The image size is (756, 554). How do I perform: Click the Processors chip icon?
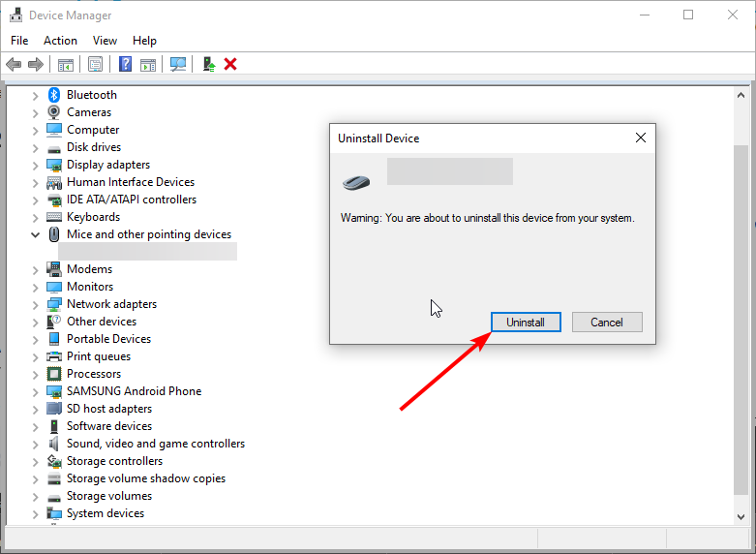click(54, 374)
